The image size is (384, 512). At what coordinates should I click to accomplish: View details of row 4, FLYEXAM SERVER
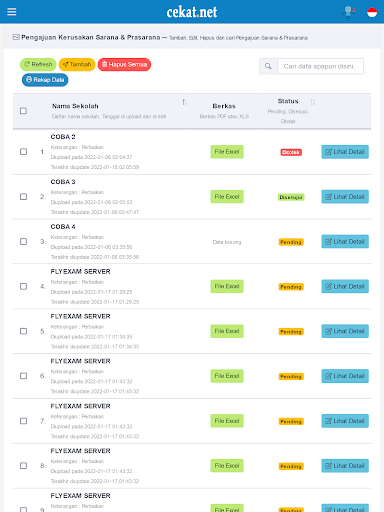pyautogui.click(x=345, y=286)
